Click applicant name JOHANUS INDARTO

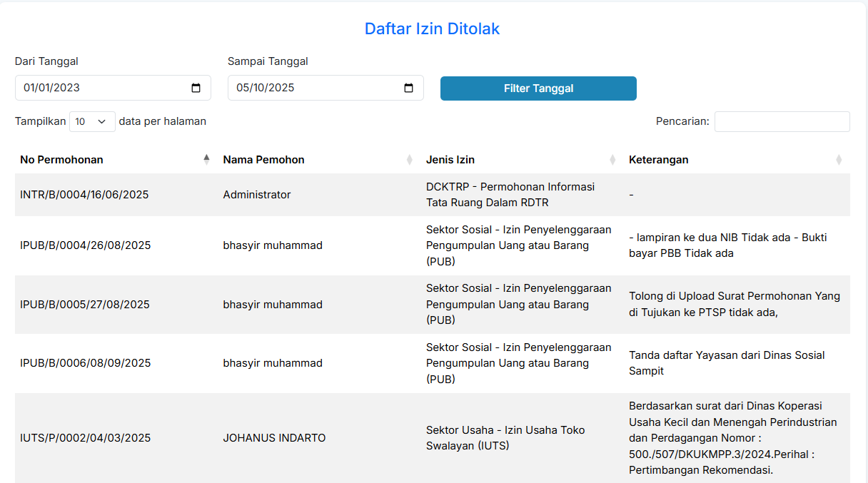coord(274,438)
